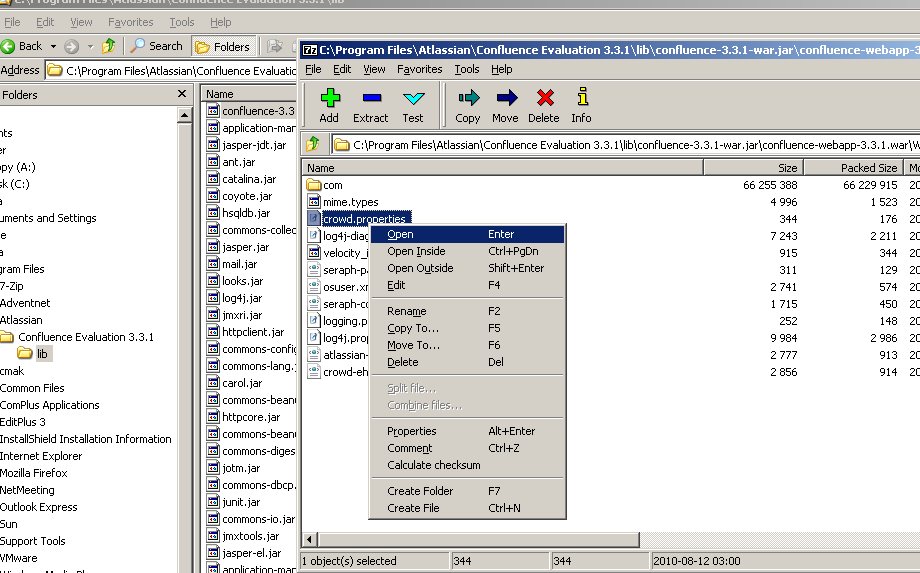920x573 pixels.
Task: Click the Copy icon in 7-Zip toolbar
Action: pyautogui.click(x=468, y=98)
